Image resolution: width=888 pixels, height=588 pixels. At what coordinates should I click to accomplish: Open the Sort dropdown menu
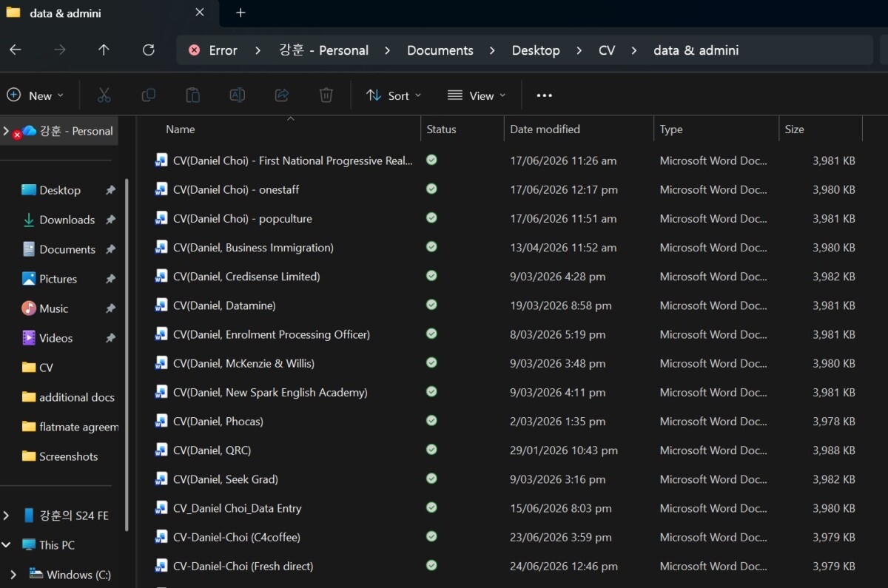pos(394,95)
